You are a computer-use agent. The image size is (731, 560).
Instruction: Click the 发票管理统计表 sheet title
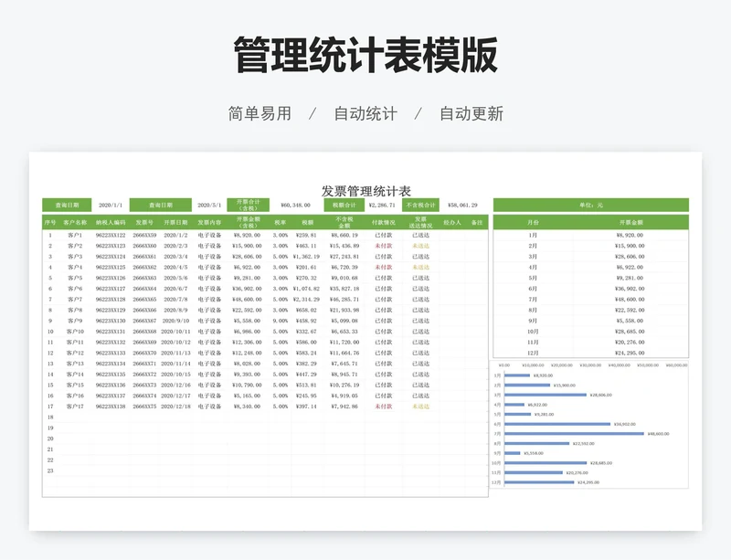pos(366,191)
